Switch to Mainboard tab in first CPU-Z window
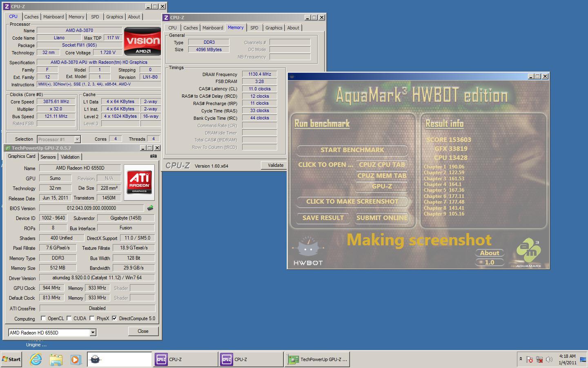The height and width of the screenshot is (368, 588). 53,17
